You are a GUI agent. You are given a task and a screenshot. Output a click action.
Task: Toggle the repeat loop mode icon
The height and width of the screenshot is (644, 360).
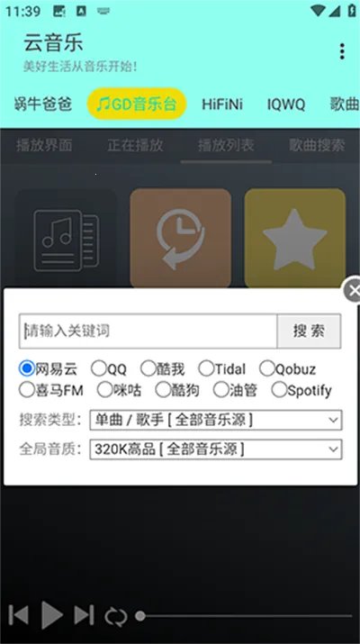[116, 616]
